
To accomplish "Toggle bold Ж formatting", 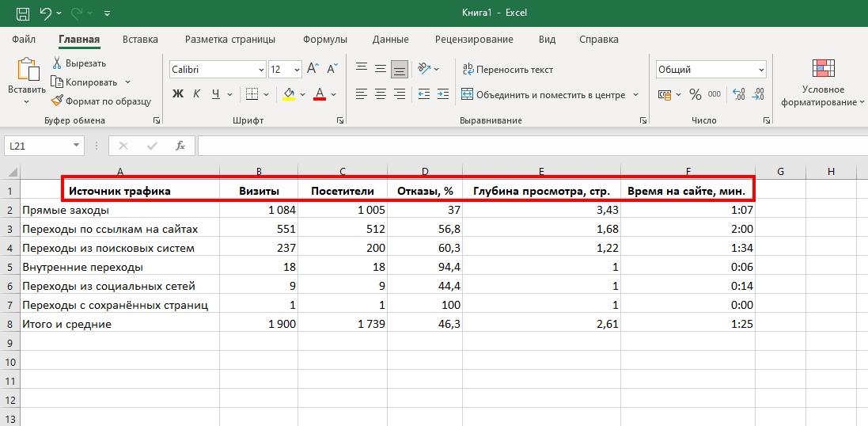I will point(178,94).
